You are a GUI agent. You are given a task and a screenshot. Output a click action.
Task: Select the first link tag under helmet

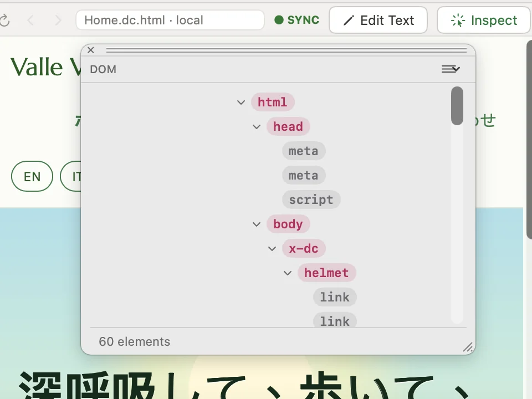coord(335,298)
